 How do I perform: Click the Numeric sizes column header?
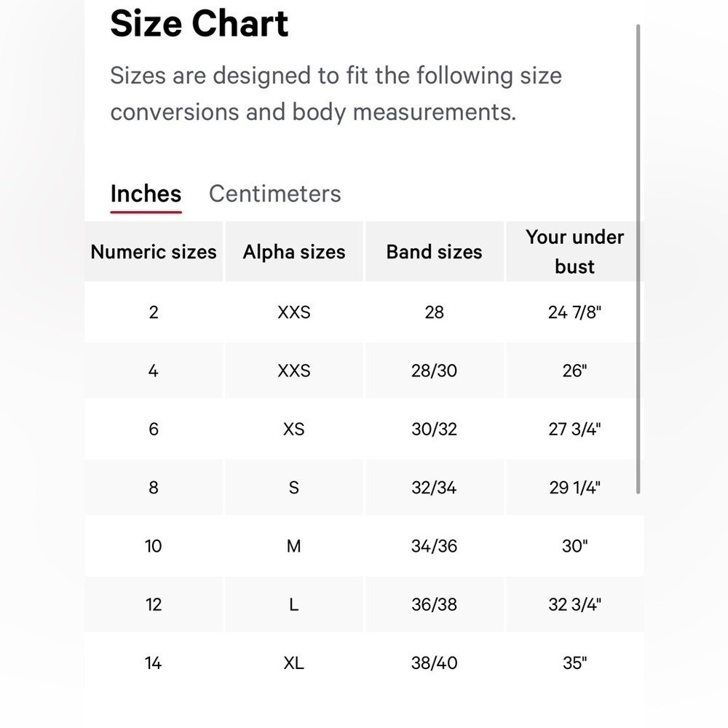[x=154, y=252]
